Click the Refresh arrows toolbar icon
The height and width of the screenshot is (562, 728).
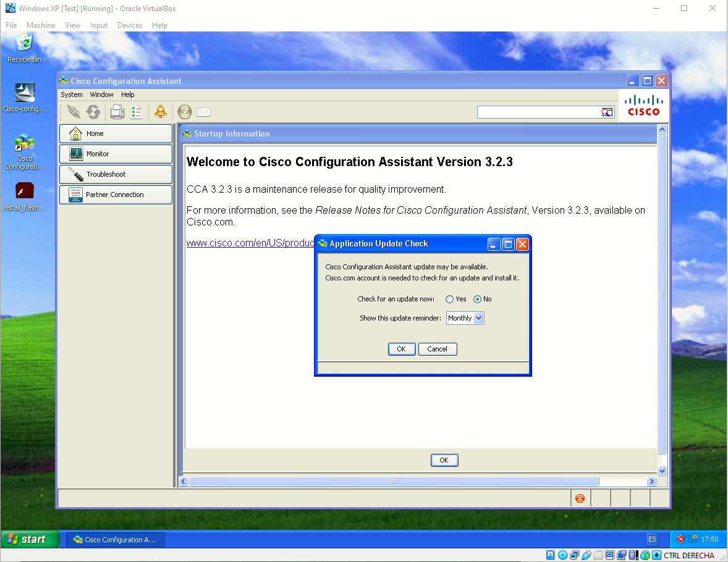(x=94, y=112)
